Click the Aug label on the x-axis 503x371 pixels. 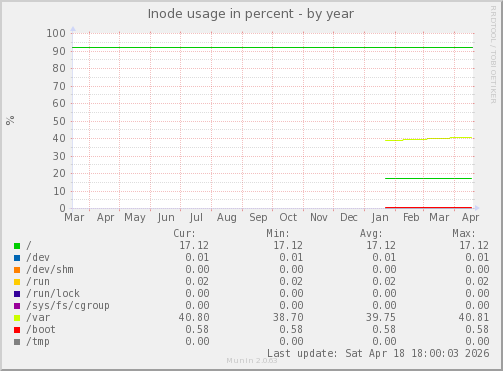[x=227, y=218]
